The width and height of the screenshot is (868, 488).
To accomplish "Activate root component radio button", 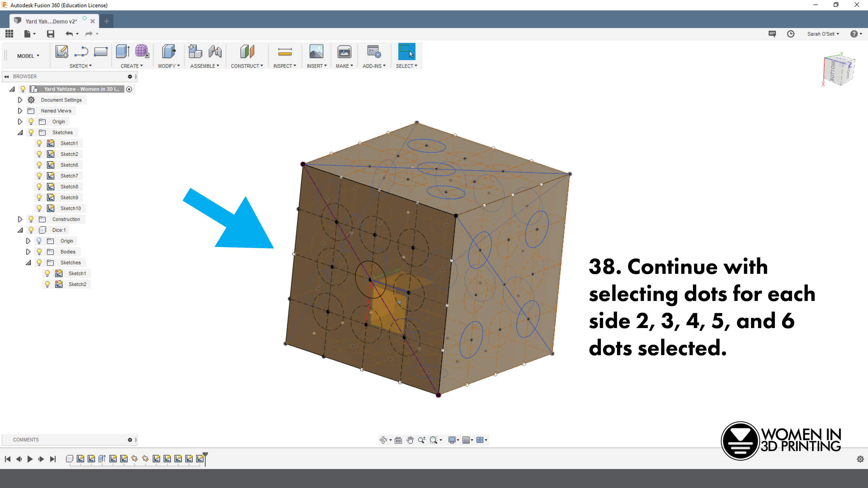I will coord(129,89).
